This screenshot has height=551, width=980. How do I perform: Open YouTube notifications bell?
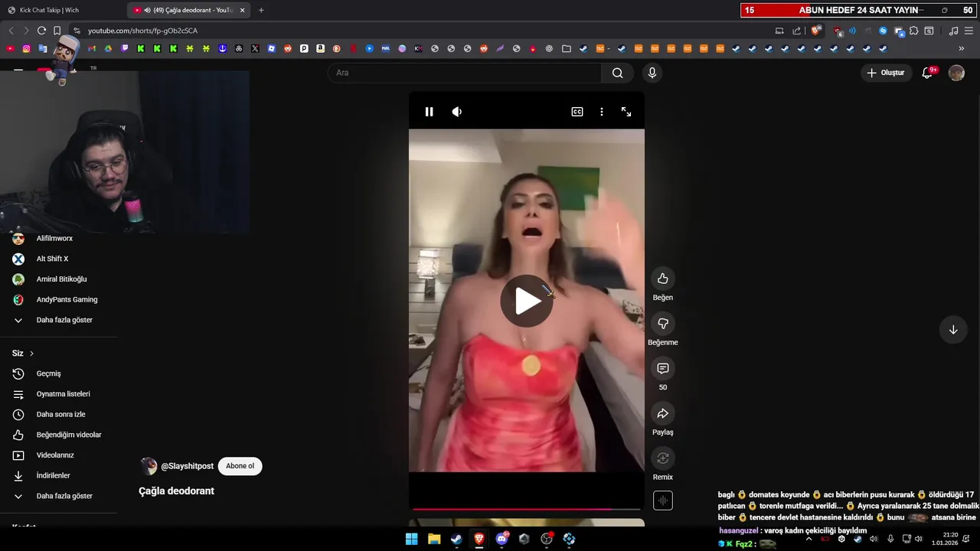pyautogui.click(x=928, y=73)
